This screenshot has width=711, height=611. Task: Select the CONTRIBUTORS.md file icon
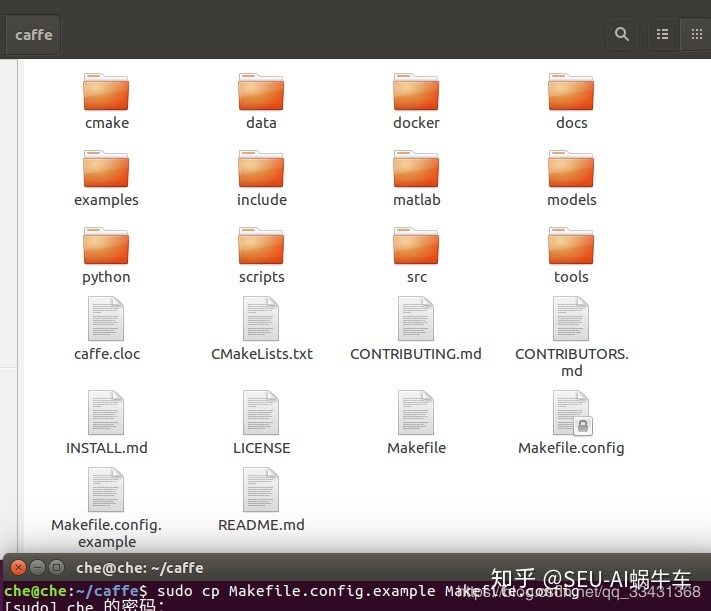pos(571,318)
